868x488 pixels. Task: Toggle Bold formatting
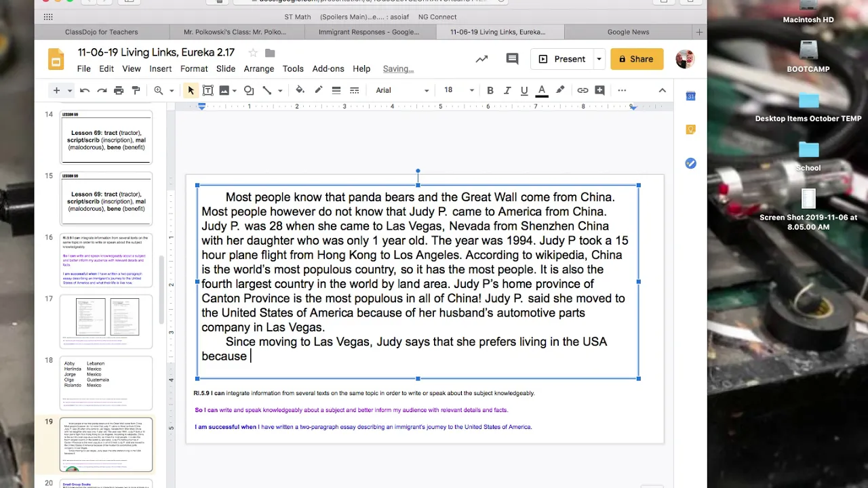490,90
